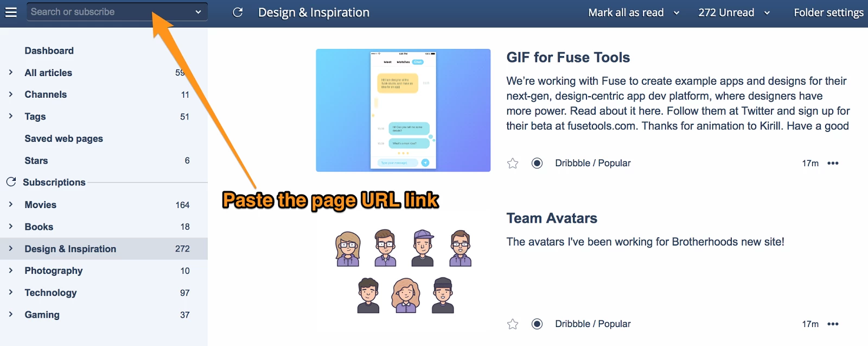
Task: Toggle read status of Team Avatars article
Action: (537, 324)
